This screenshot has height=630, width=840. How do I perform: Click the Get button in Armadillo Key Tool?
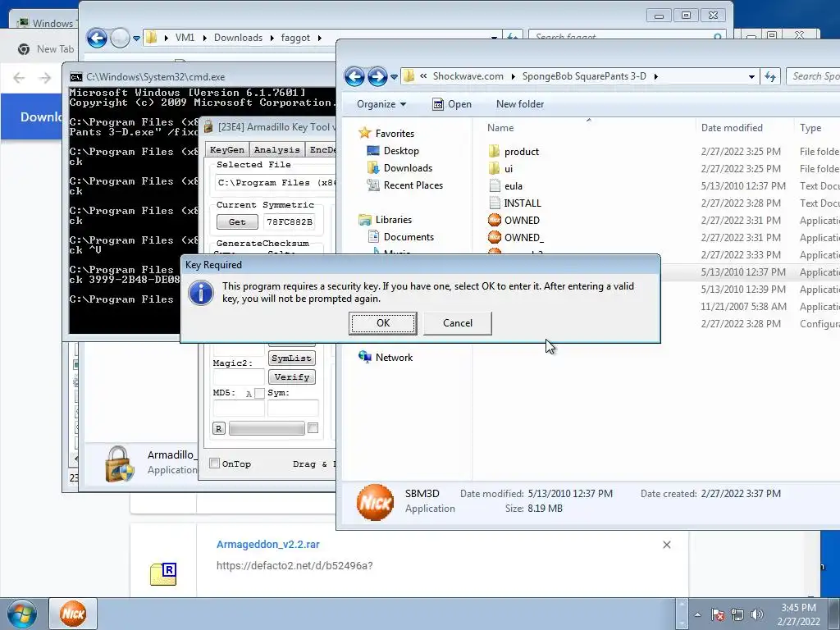pyautogui.click(x=237, y=221)
